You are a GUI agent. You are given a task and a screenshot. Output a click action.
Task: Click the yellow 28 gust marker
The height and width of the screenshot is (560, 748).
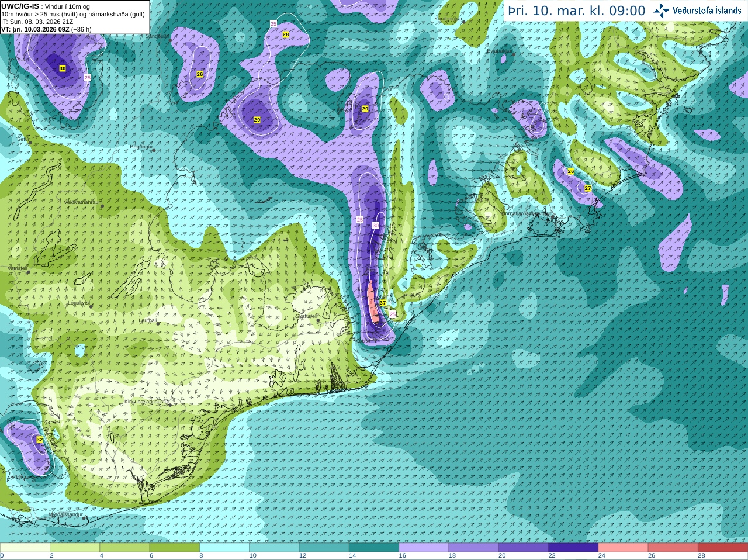click(x=285, y=34)
